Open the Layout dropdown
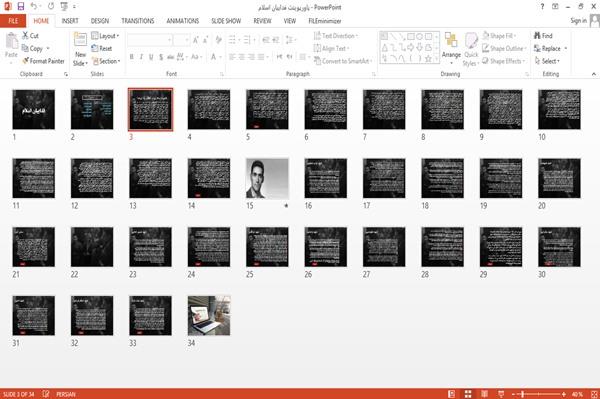Screen dimensions: 600x399 tap(106, 36)
